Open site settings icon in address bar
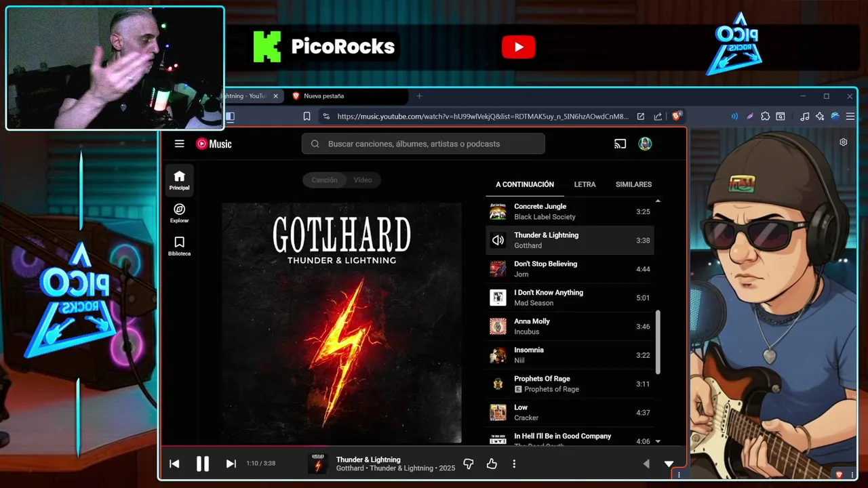868x488 pixels. (326, 117)
